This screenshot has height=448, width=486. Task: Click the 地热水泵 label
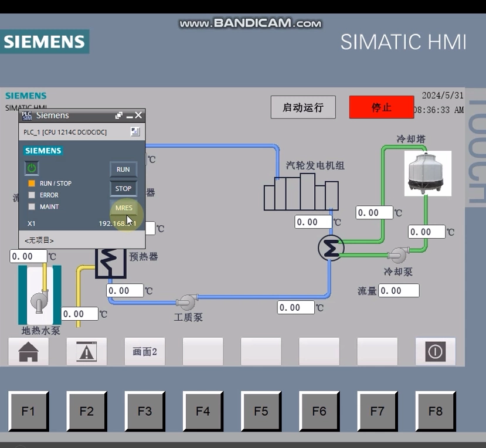40,331
